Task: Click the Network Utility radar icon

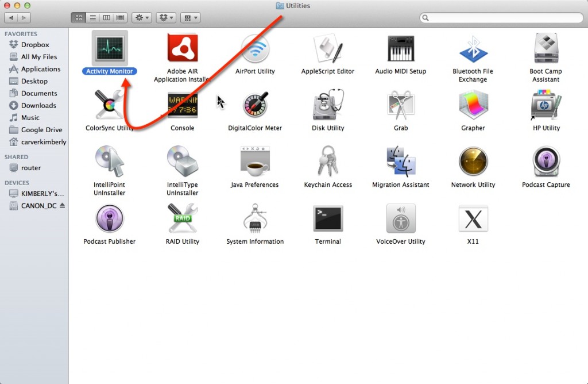Action: tap(473, 162)
